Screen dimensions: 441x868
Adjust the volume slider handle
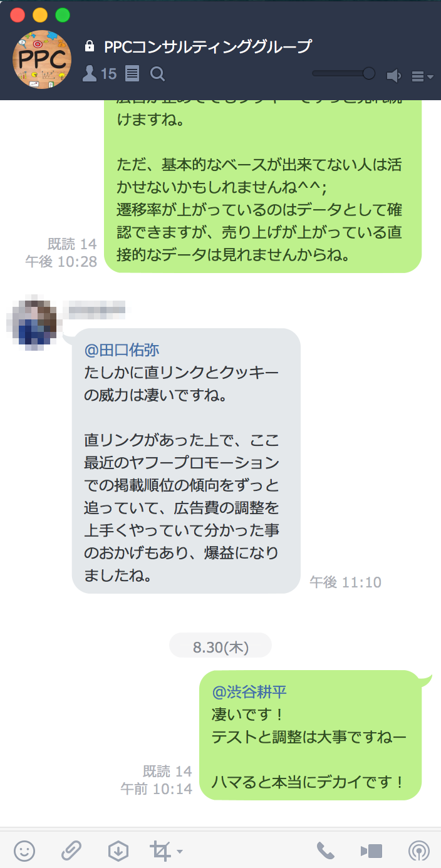pyautogui.click(x=368, y=73)
